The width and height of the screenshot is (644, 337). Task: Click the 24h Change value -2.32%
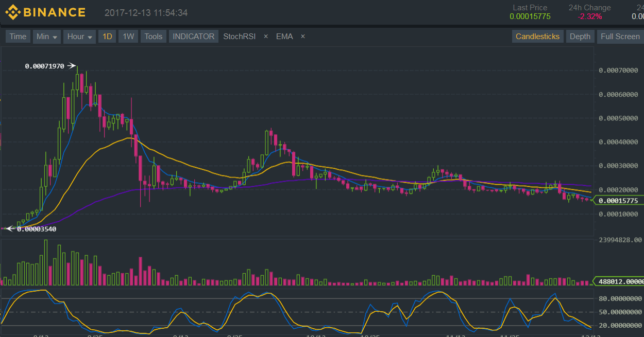590,16
